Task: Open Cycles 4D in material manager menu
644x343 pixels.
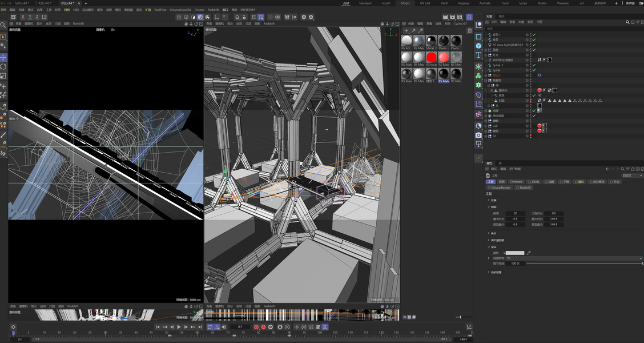Action: (460, 23)
